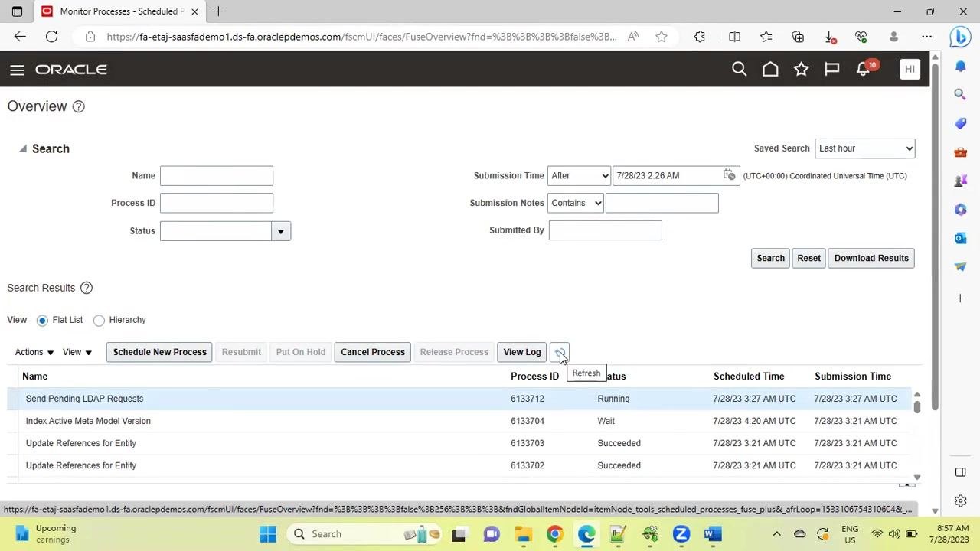Open File Explorer from the taskbar
The image size is (980, 551).
[523, 534]
